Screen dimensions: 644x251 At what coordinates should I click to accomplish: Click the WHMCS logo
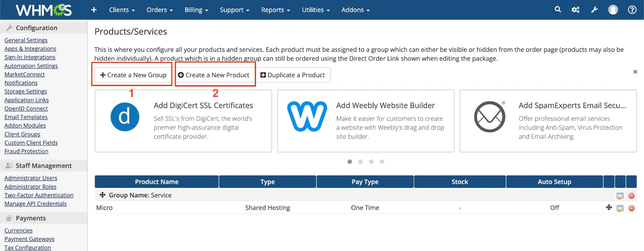coord(43,10)
